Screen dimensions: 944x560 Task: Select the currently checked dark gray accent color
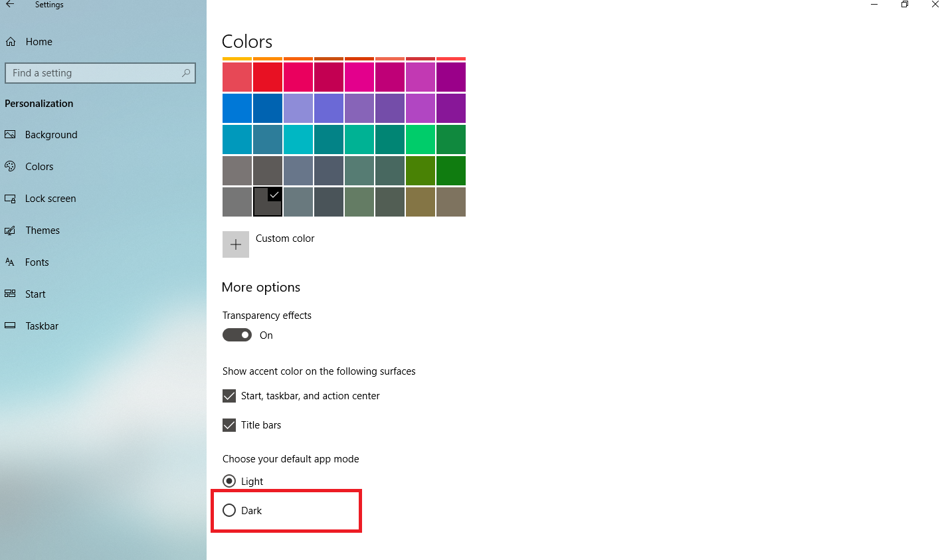(x=267, y=201)
